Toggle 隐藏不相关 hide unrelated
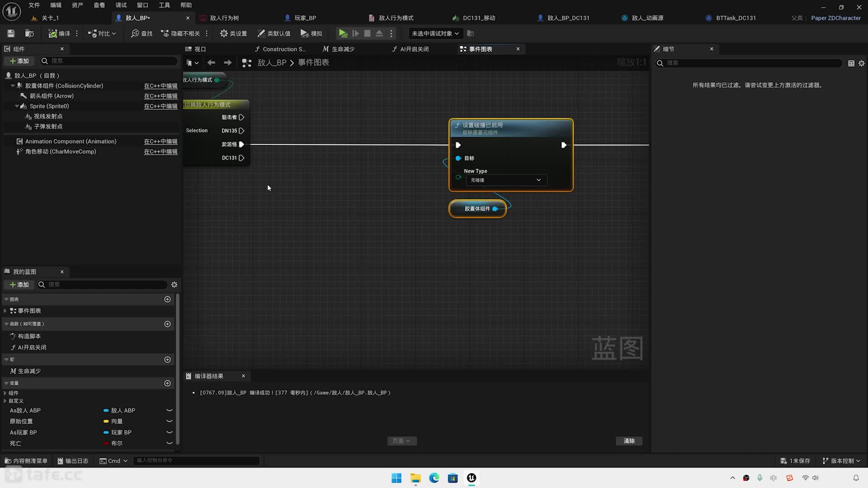 click(180, 33)
